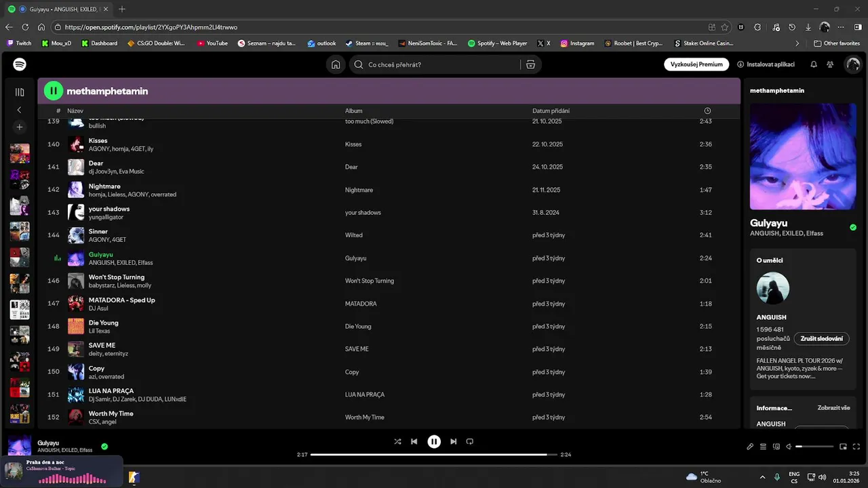
Task: Show lyrics with microphone icon
Action: [750, 447]
